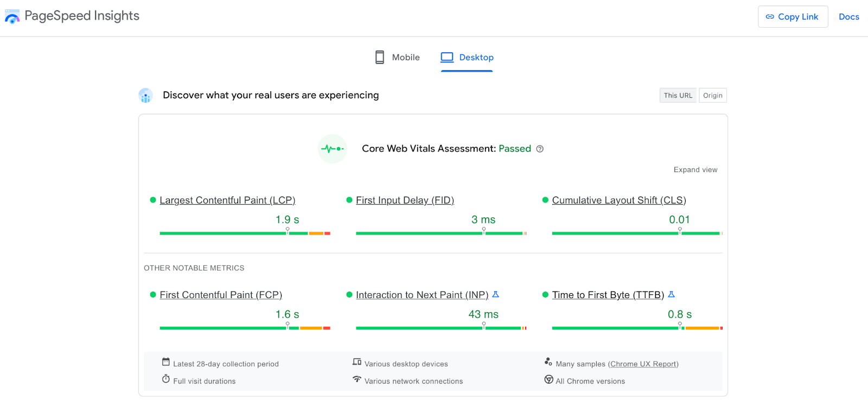Click the desktop monitor icon
The width and height of the screenshot is (868, 405).
(x=447, y=57)
